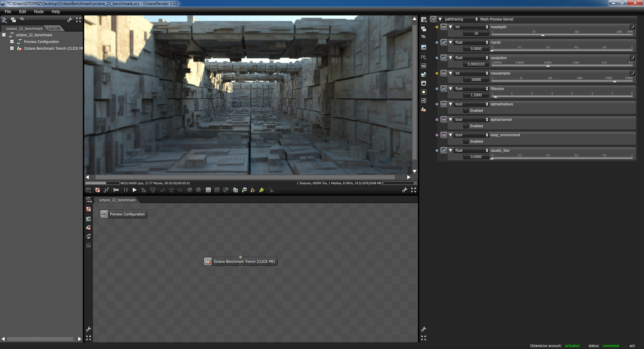Click the green 'activated' account status text

(572, 346)
